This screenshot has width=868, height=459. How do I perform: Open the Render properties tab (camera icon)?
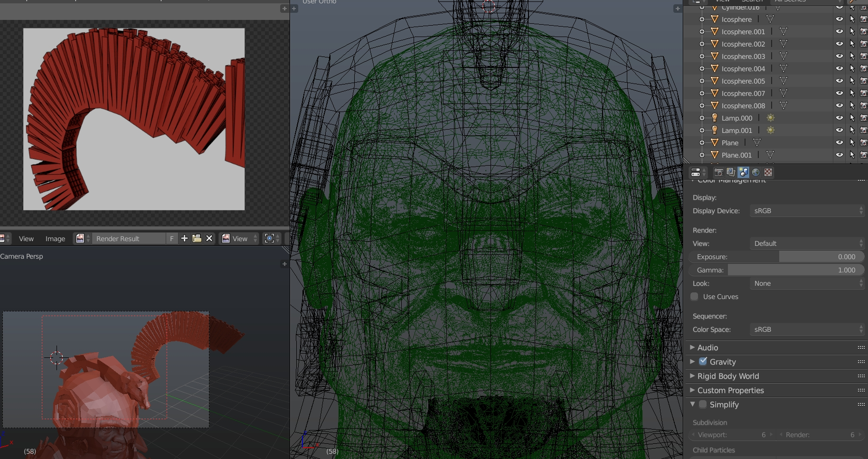tap(719, 172)
